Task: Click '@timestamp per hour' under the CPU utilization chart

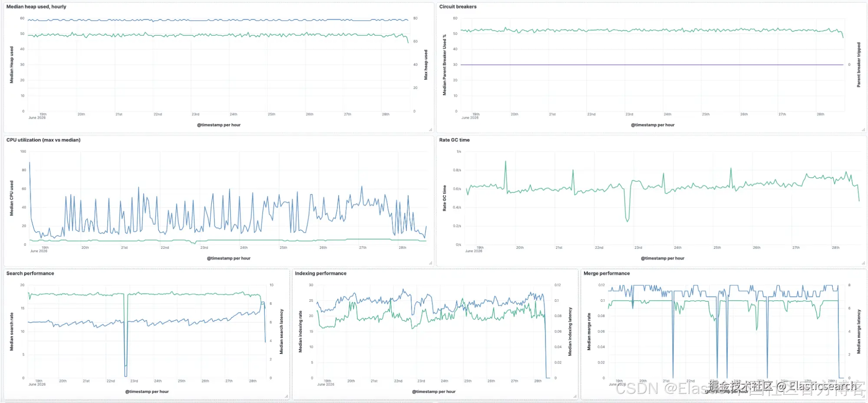Action: click(229, 258)
